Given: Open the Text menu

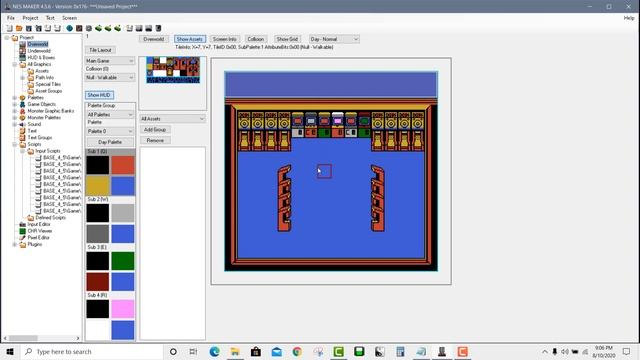Looking at the screenshot, I should point(50,18).
